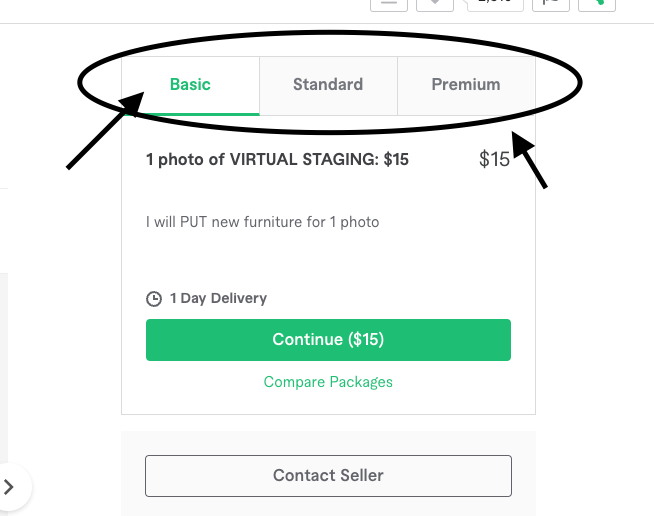Click the Contact Seller button
The height and width of the screenshot is (516, 654).
pyautogui.click(x=328, y=476)
